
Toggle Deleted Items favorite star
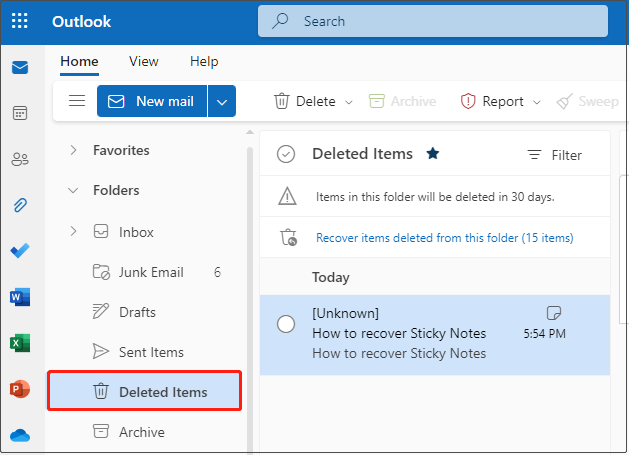point(433,154)
